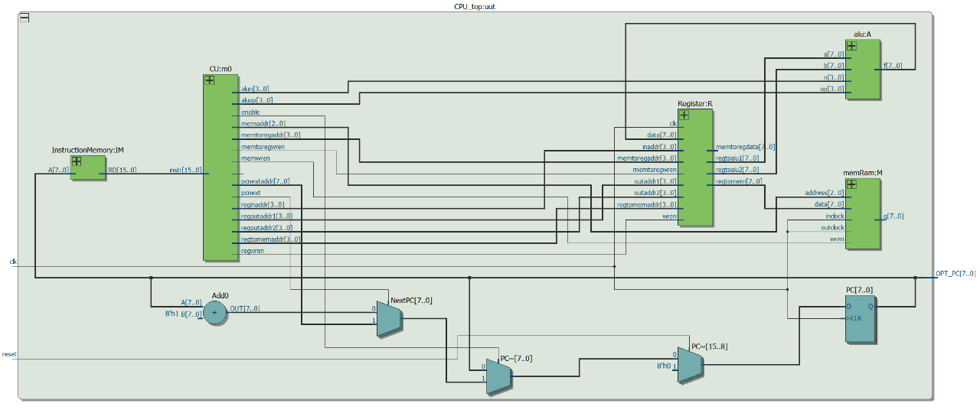This screenshot has width=980, height=410.
Task: Expand the alu:A block
Action: pyautogui.click(x=851, y=46)
